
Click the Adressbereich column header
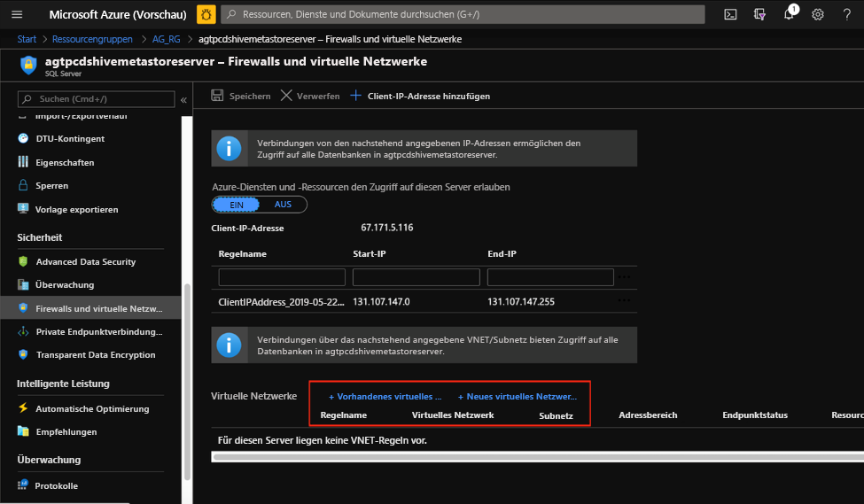click(648, 415)
